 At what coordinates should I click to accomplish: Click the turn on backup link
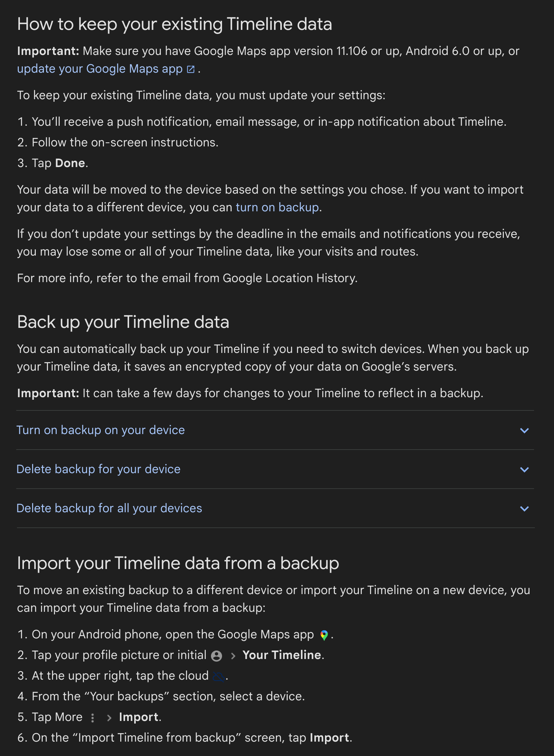[277, 207]
